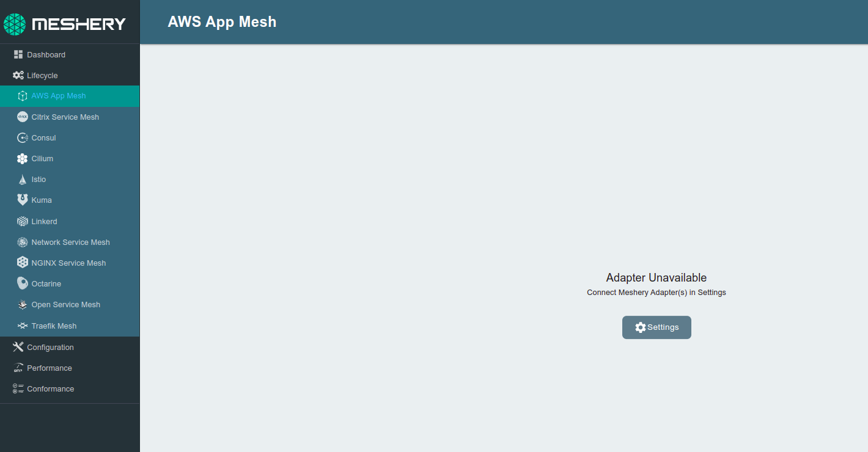Open Consul from the Lifecycle list
The width and height of the screenshot is (868, 452).
coord(43,137)
